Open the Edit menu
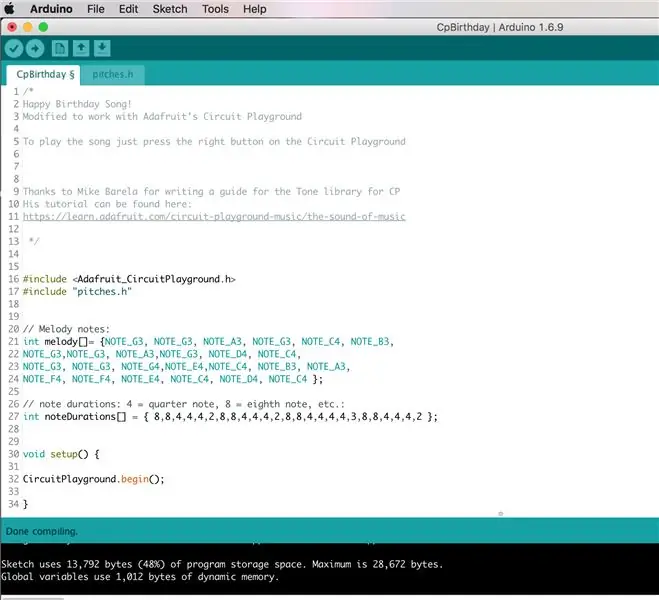659x600 pixels. click(128, 9)
